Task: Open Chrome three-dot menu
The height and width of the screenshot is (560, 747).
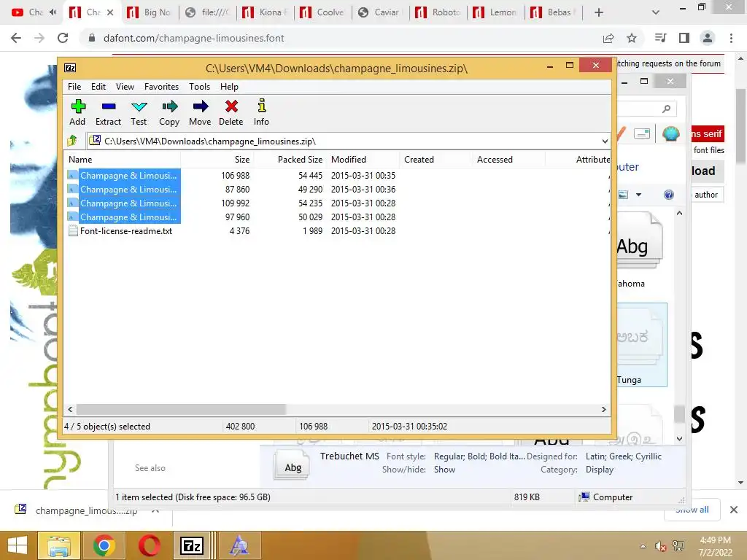Action: [731, 38]
